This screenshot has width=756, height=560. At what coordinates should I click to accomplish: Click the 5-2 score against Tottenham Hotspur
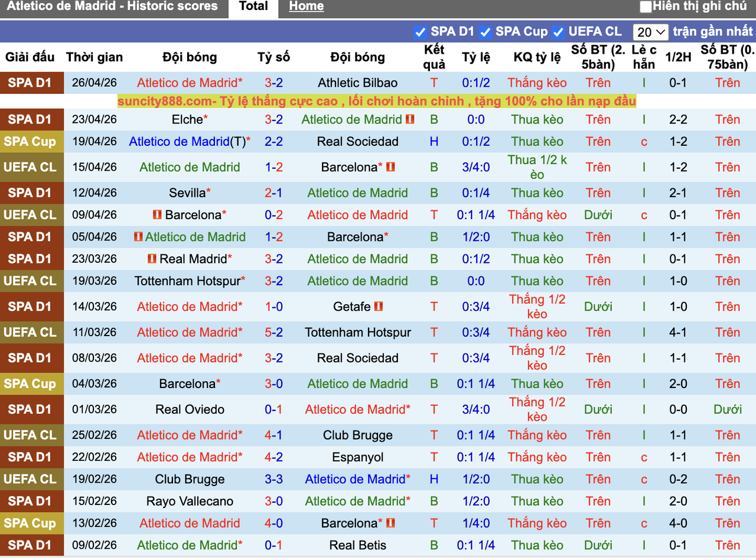coord(274,333)
